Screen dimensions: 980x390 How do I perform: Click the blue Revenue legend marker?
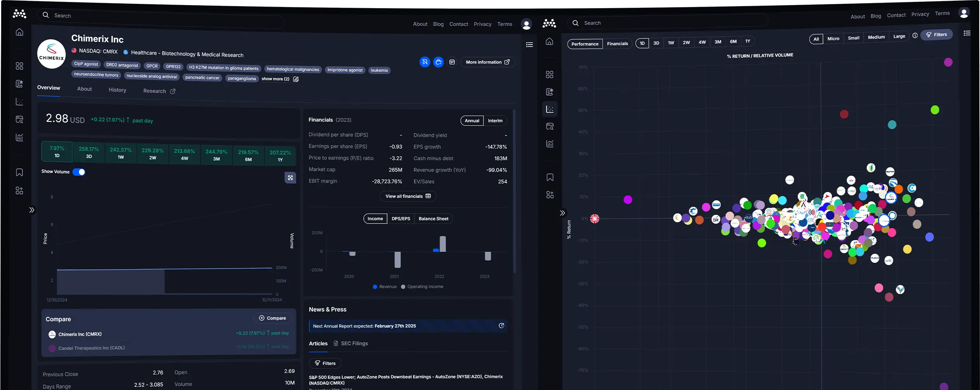(375, 287)
